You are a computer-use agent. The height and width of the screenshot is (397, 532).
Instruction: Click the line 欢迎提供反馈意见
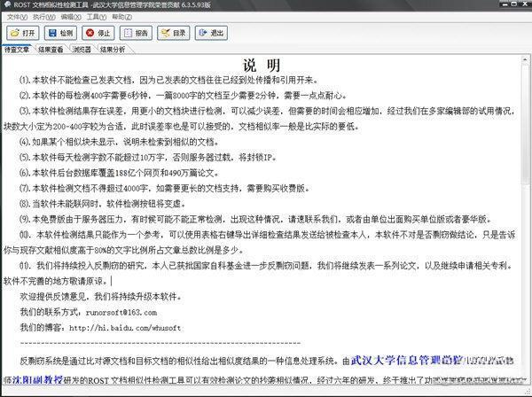pyautogui.click(x=101, y=297)
